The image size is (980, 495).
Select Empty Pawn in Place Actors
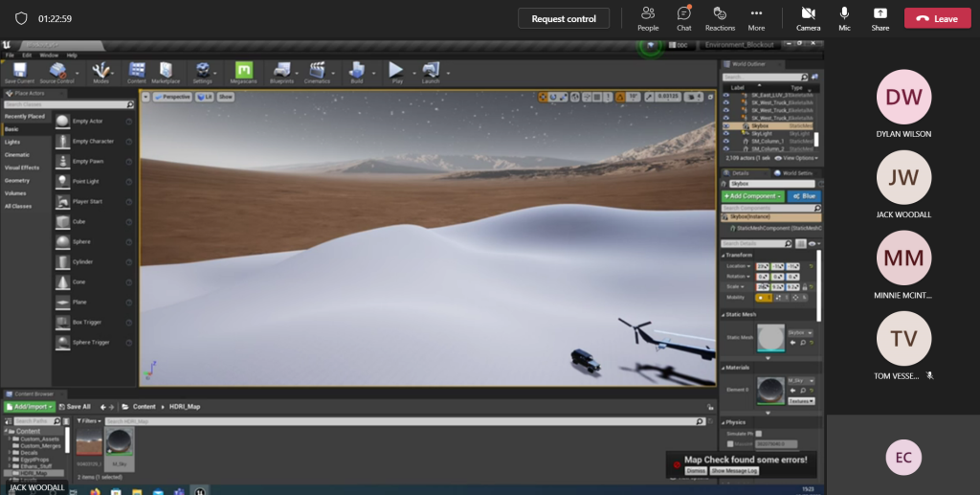[94, 161]
